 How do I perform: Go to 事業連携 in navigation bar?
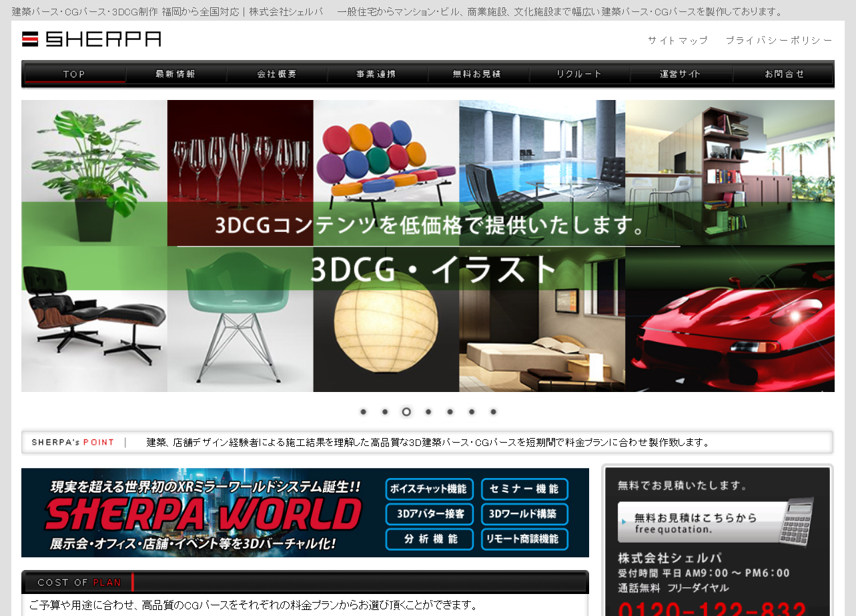click(377, 74)
